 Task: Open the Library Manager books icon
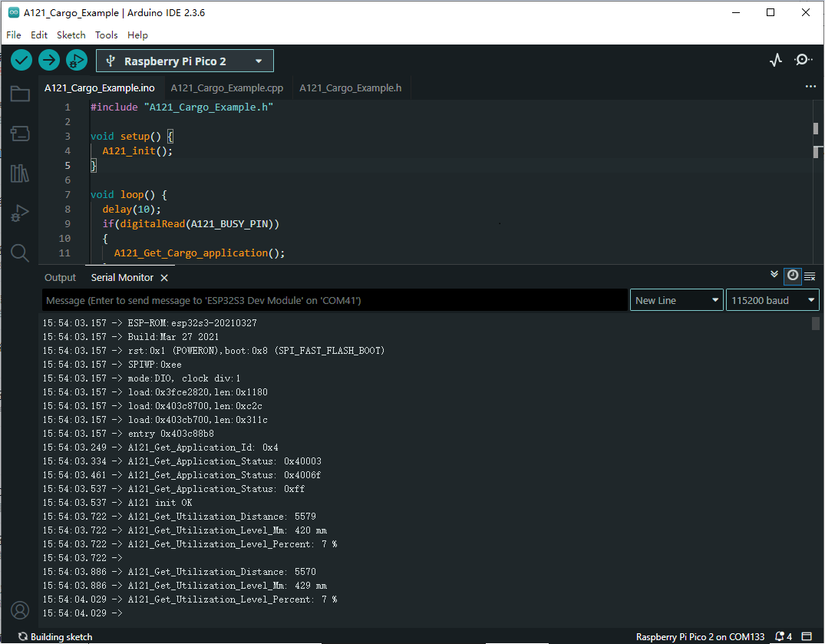pyautogui.click(x=20, y=173)
